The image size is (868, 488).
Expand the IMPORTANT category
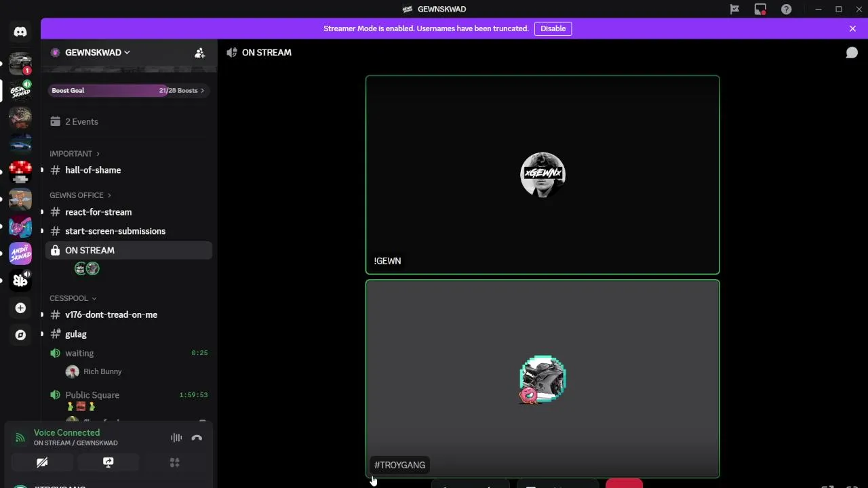tap(75, 154)
